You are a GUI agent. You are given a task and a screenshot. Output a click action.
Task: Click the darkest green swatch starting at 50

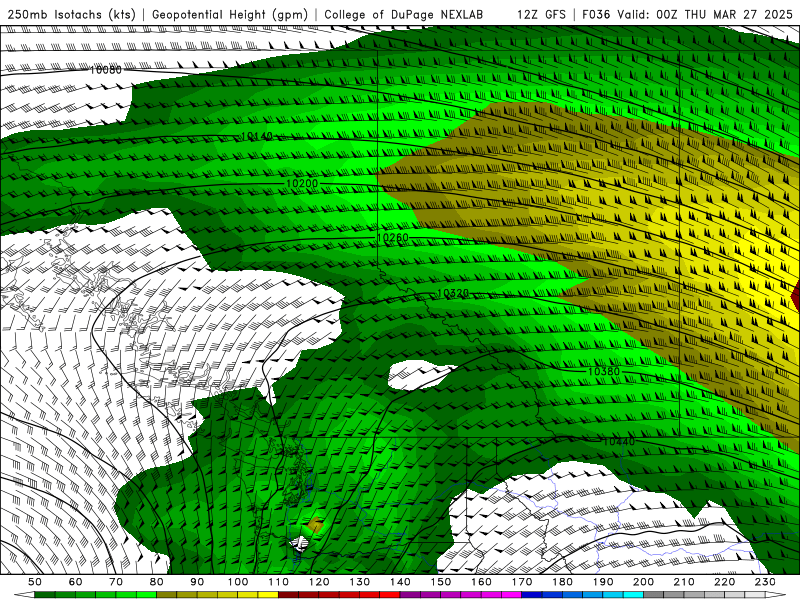45,595
